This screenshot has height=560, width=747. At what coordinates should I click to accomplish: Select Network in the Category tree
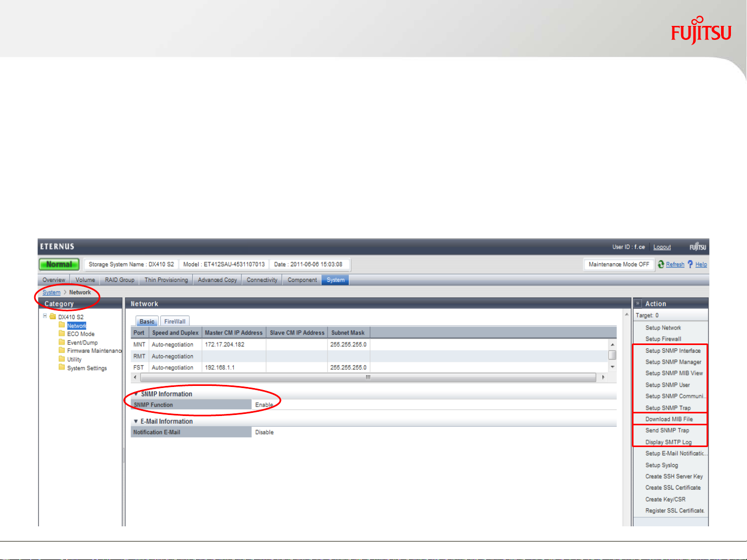76,326
